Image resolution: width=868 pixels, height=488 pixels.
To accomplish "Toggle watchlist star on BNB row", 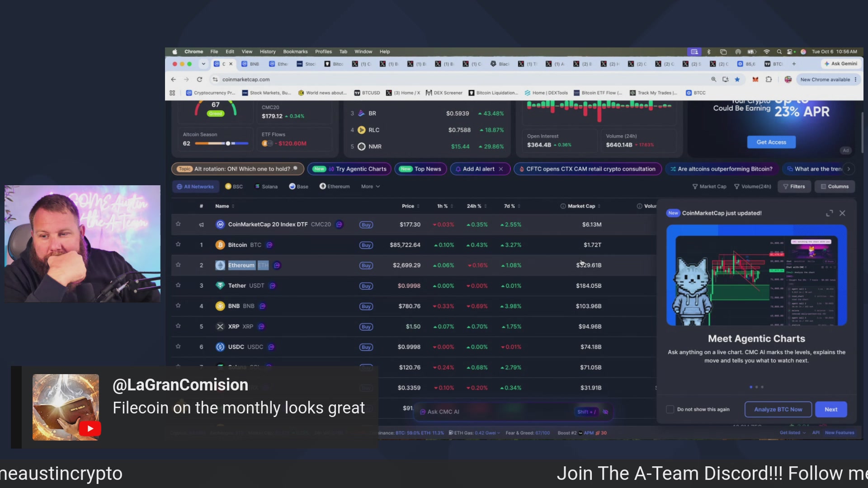I will coord(178,305).
